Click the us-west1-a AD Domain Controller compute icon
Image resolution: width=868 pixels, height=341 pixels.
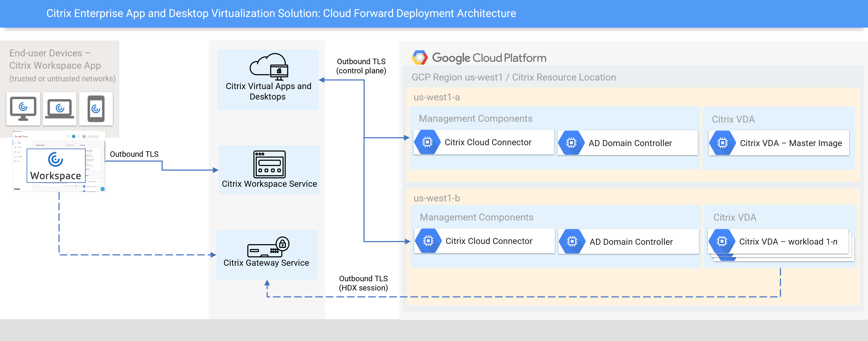click(x=571, y=143)
